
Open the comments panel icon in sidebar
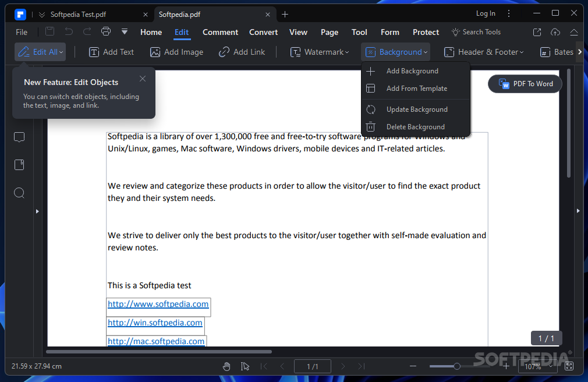[19, 137]
